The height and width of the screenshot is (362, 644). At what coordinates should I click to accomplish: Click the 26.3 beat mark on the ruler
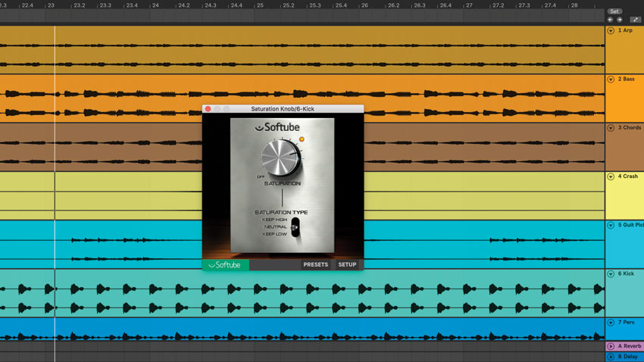(x=419, y=5)
